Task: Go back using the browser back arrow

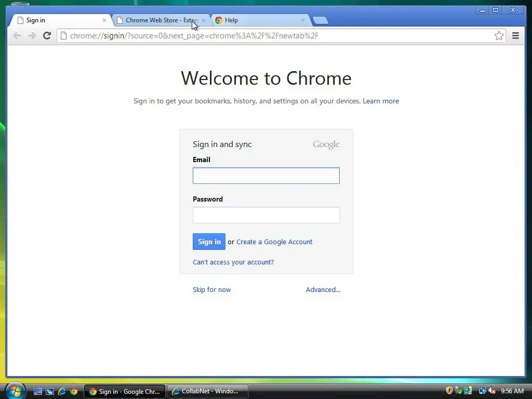Action: (17, 36)
